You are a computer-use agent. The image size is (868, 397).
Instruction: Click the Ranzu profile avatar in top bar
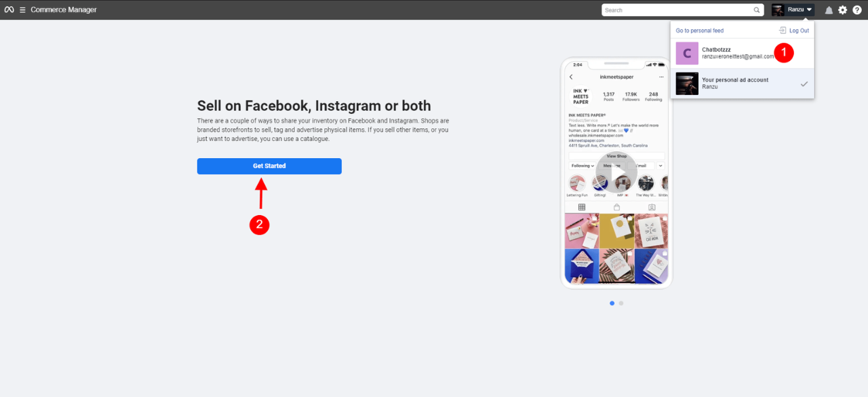pyautogui.click(x=778, y=10)
